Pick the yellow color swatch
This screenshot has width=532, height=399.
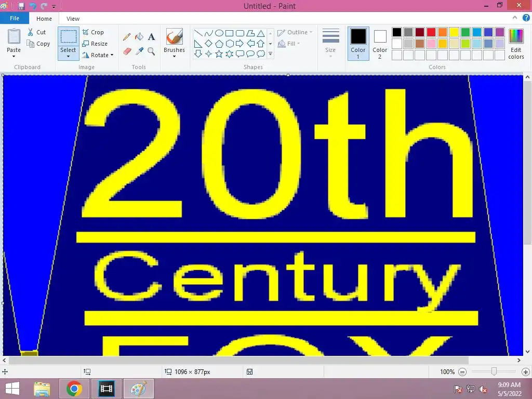tap(454, 32)
